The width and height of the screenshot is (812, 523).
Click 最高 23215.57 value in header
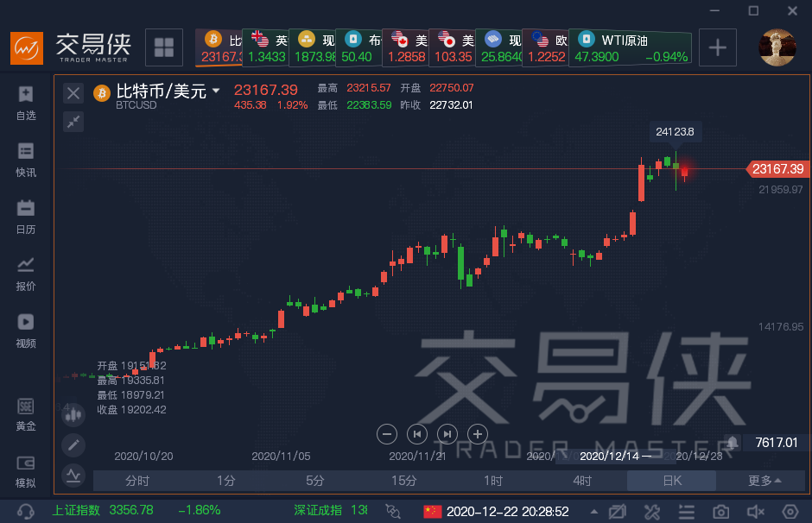coord(369,88)
